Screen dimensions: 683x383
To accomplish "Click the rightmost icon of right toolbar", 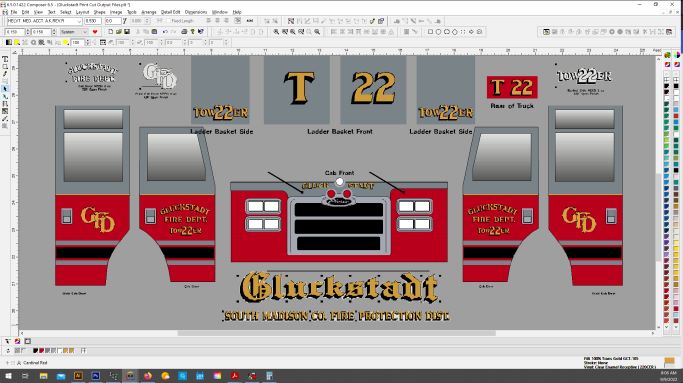I will coord(669,32).
